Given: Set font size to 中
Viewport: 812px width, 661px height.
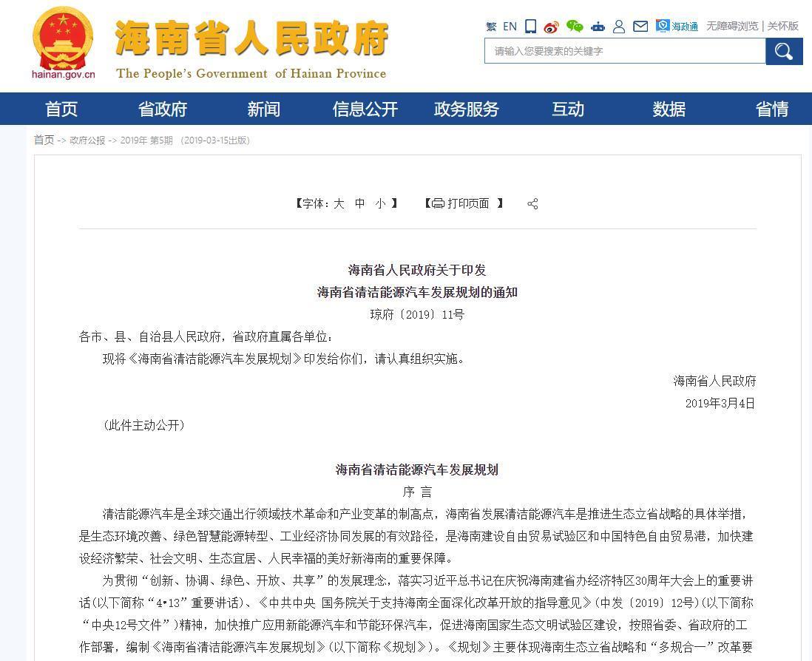Looking at the screenshot, I should coord(360,203).
